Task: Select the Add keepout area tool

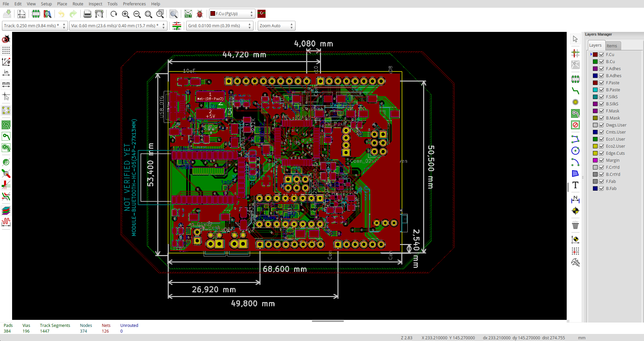Action: tap(575, 125)
